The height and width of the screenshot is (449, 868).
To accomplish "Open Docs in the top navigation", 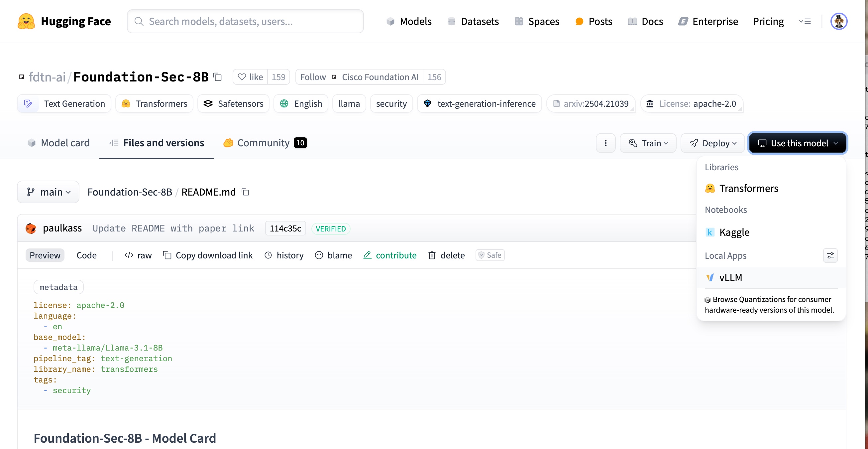I will point(645,21).
